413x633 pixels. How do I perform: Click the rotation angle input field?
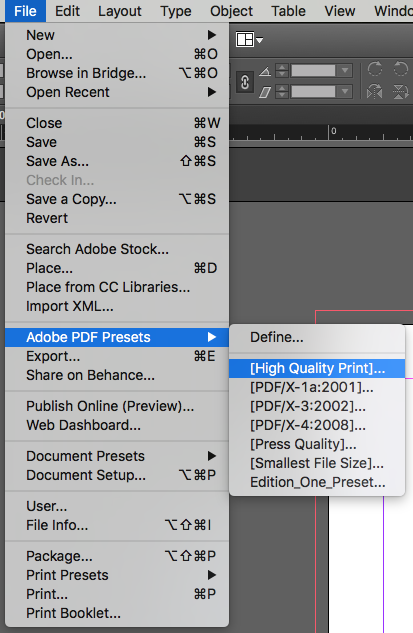pos(313,71)
